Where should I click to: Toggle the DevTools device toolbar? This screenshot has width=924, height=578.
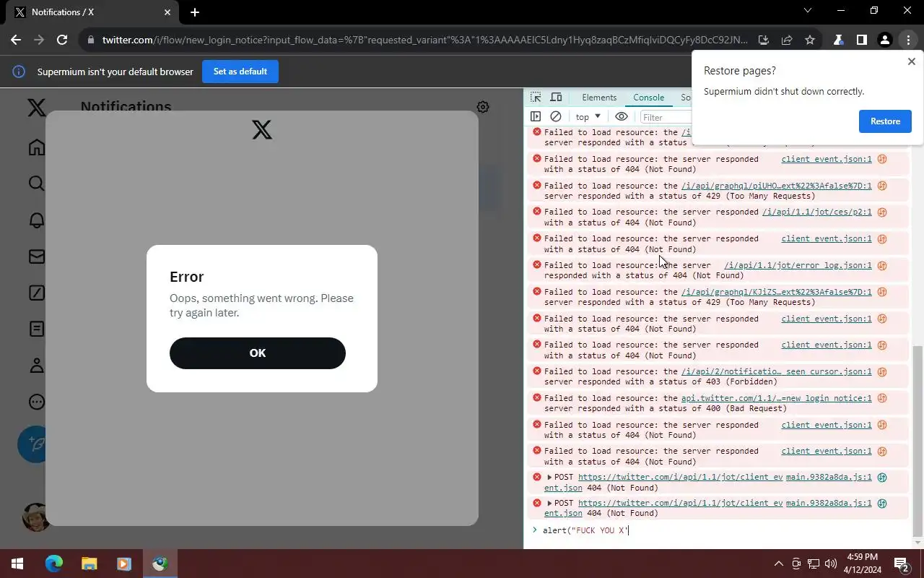coord(556,98)
